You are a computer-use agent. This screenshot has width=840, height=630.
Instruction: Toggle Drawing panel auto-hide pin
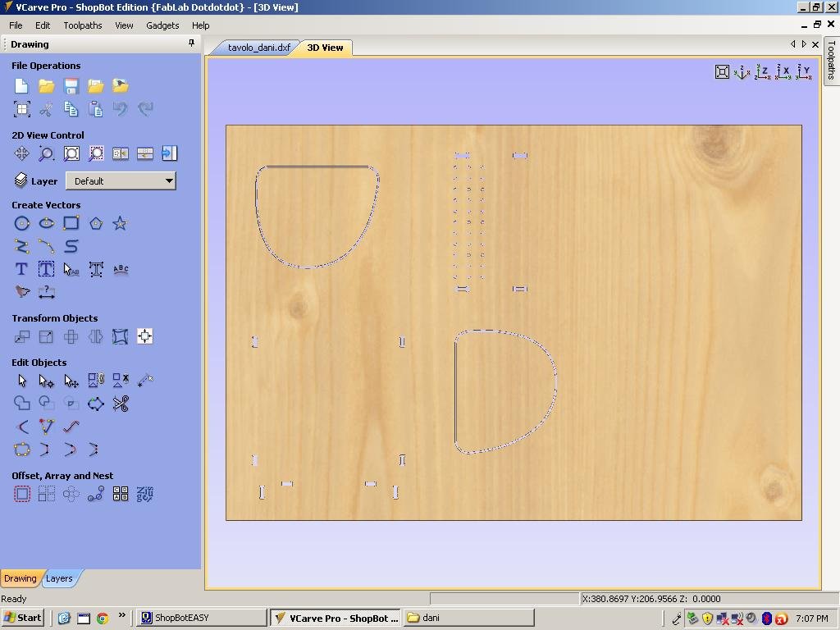191,43
